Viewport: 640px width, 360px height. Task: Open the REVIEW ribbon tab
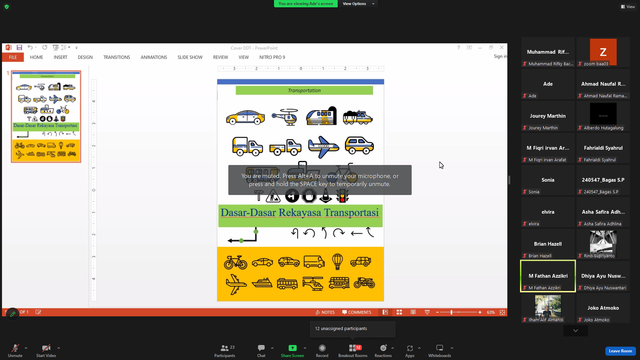point(220,57)
